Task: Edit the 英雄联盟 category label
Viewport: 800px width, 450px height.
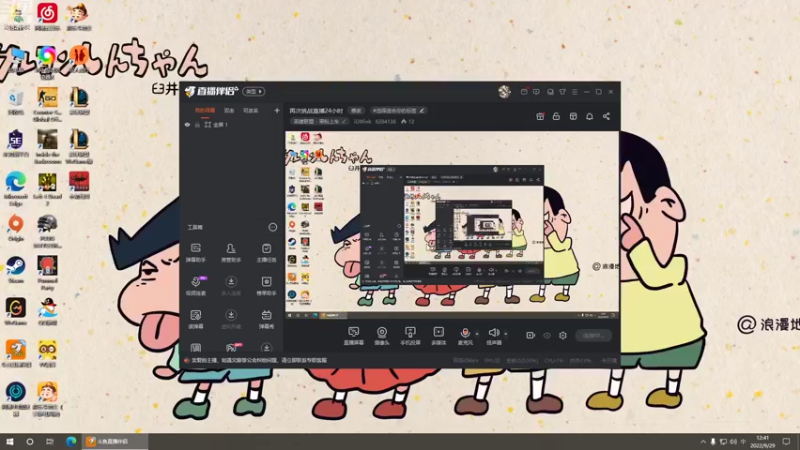Action: click(x=319, y=121)
